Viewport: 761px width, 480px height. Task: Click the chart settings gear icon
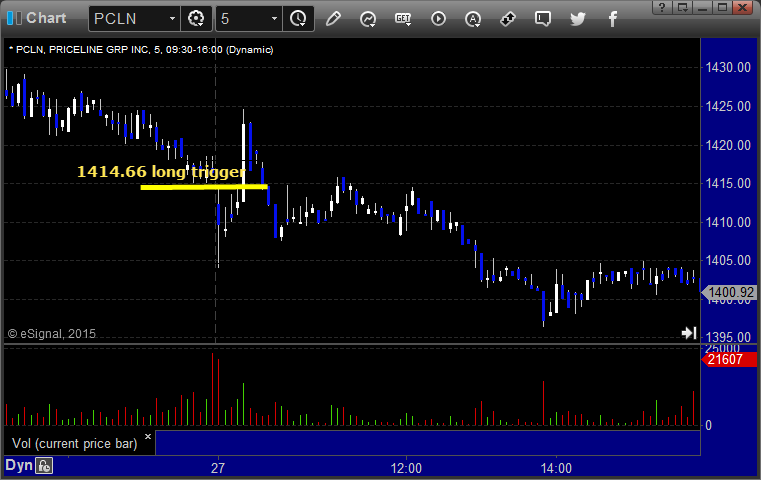pyautogui.click(x=196, y=19)
